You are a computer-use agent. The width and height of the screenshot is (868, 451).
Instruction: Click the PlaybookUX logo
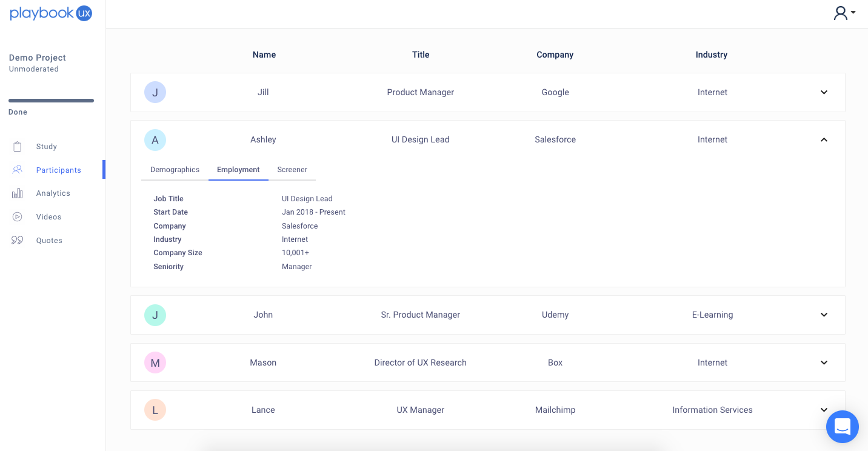[51, 13]
